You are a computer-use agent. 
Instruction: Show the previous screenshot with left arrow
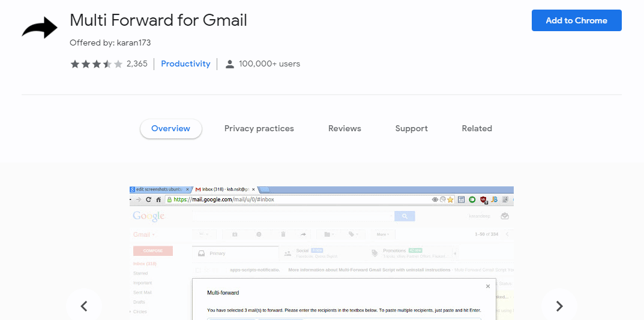(x=84, y=306)
